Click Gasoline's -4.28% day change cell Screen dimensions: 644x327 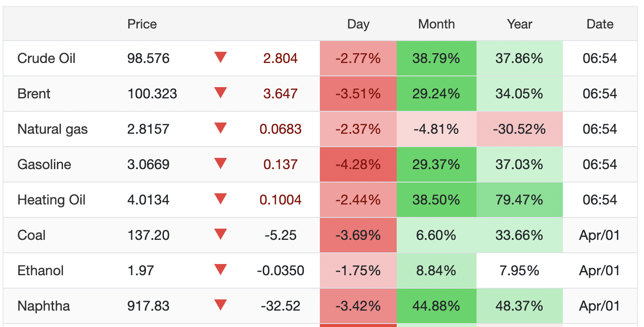[358, 164]
